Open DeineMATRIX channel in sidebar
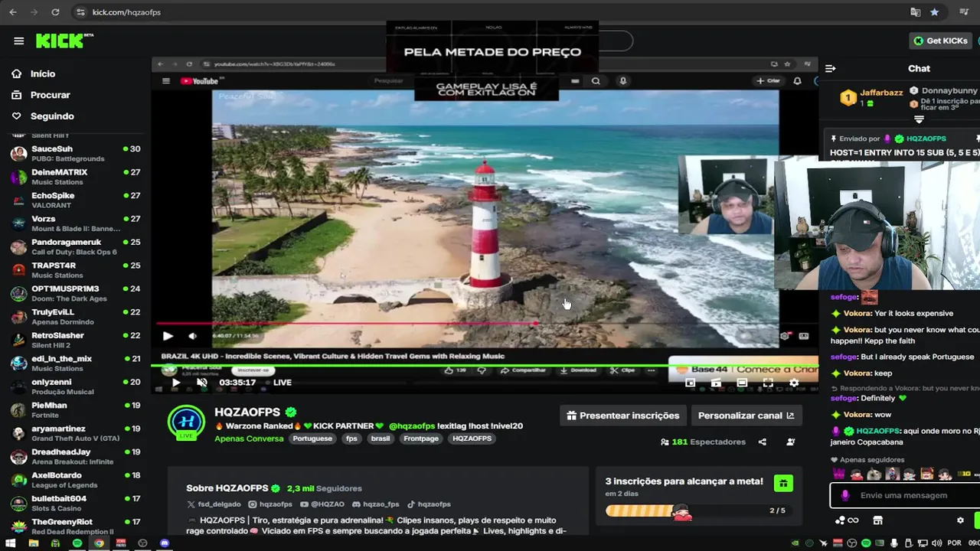980x551 pixels. coord(76,177)
